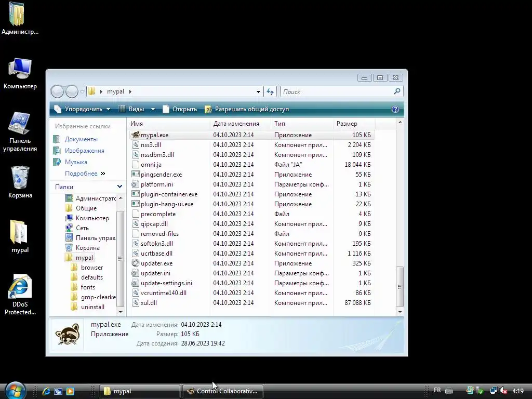
Task: Click the Forward navigation arrow button
Action: (72, 91)
